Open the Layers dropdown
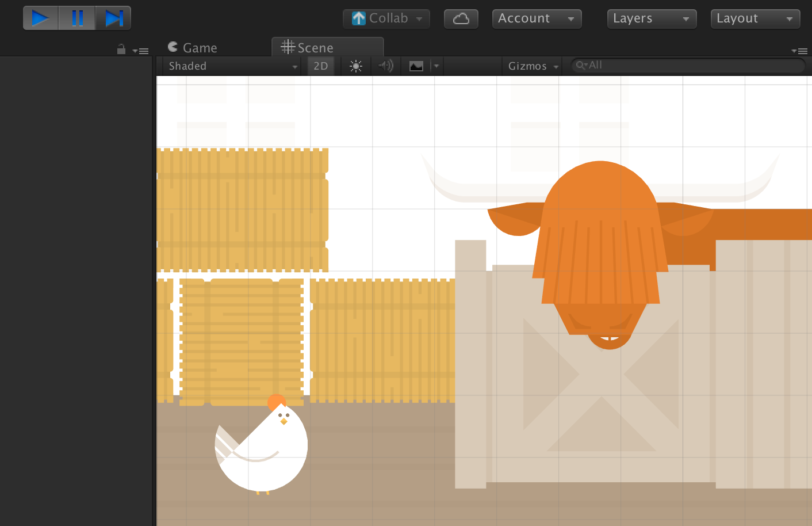Screen dimensions: 812x526 point(651,18)
